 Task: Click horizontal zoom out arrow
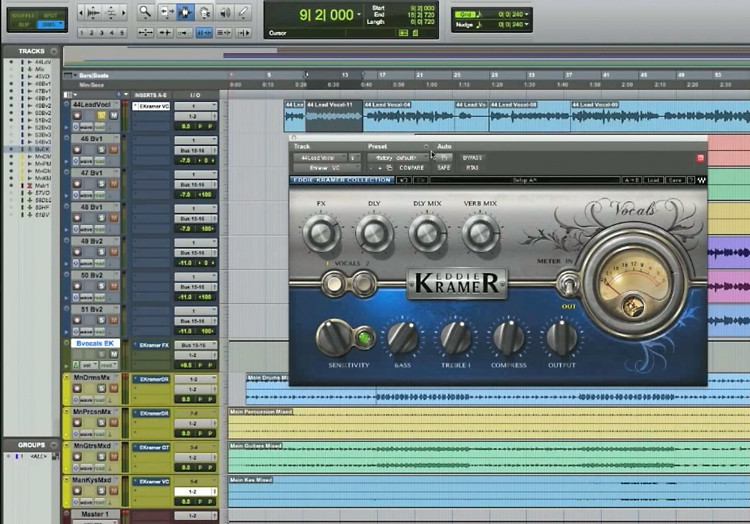coord(80,13)
